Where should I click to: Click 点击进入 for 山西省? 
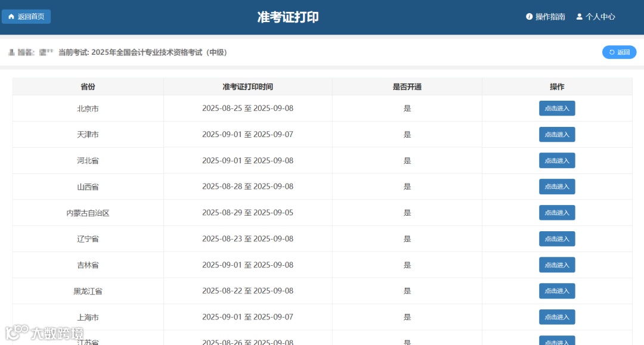(x=557, y=187)
